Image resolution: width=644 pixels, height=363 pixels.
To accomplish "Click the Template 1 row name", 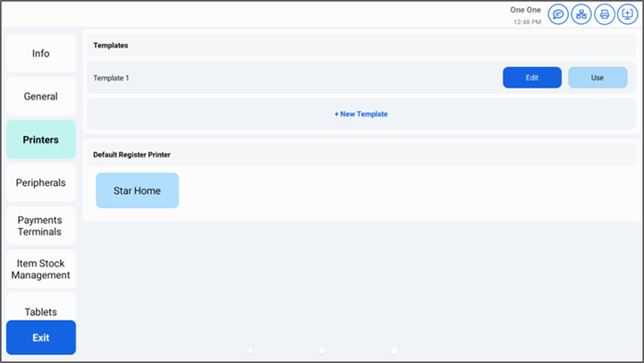I will pyautogui.click(x=112, y=78).
